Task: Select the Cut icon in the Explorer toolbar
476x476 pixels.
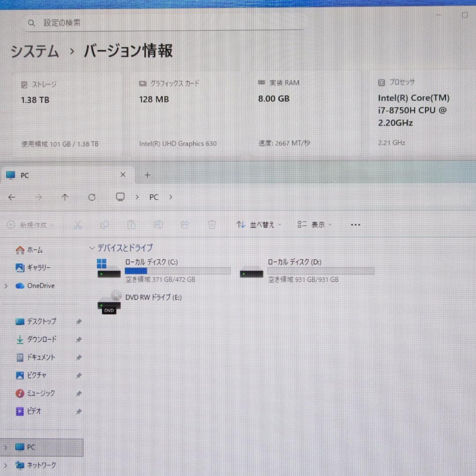Action: 78,225
